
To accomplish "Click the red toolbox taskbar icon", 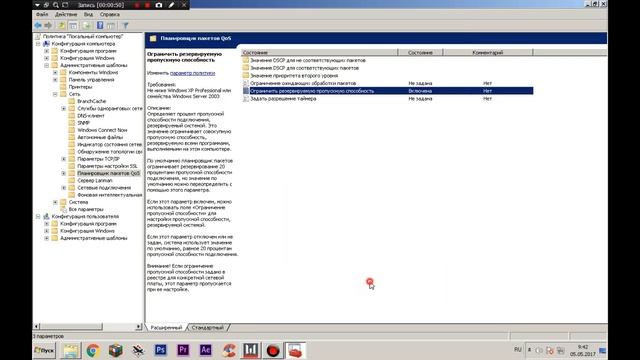I will pos(295,350).
